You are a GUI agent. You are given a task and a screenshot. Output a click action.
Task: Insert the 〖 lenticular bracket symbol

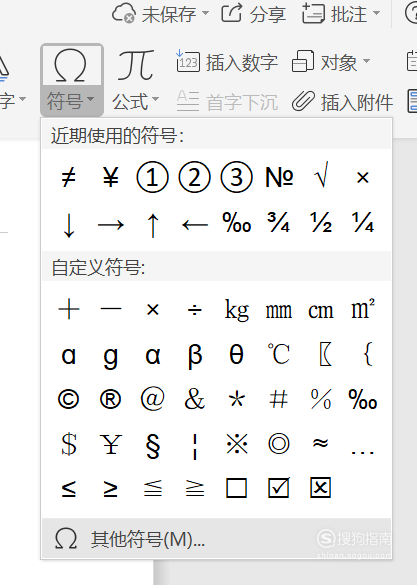325,354
